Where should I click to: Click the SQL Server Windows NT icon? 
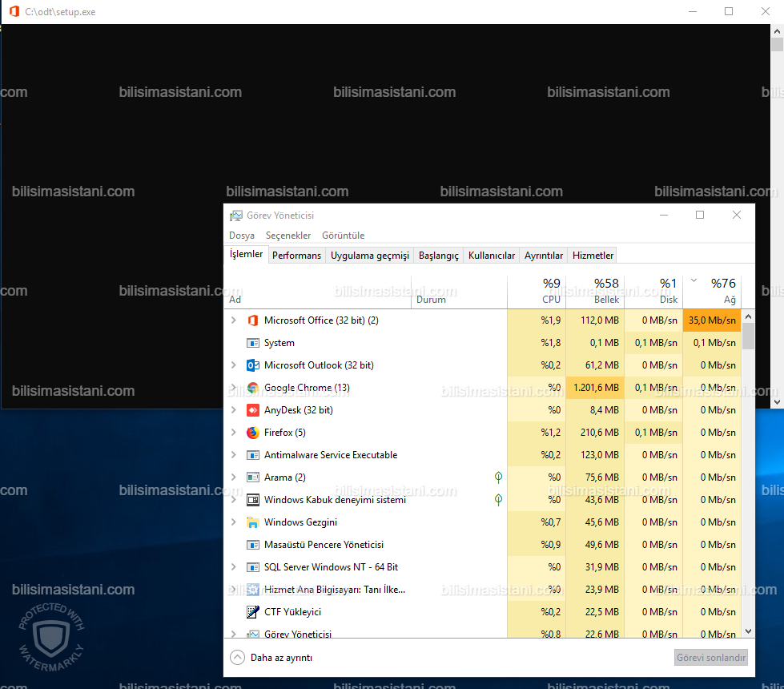(x=253, y=567)
